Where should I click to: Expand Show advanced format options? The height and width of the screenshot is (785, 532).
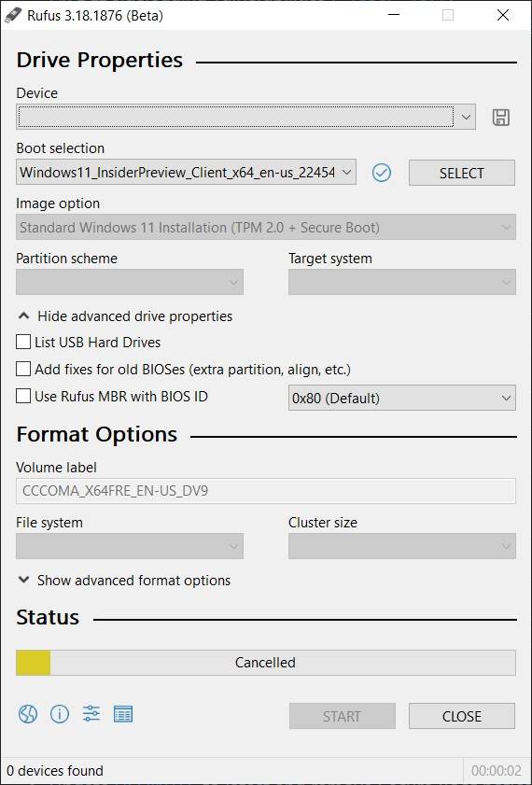125,581
